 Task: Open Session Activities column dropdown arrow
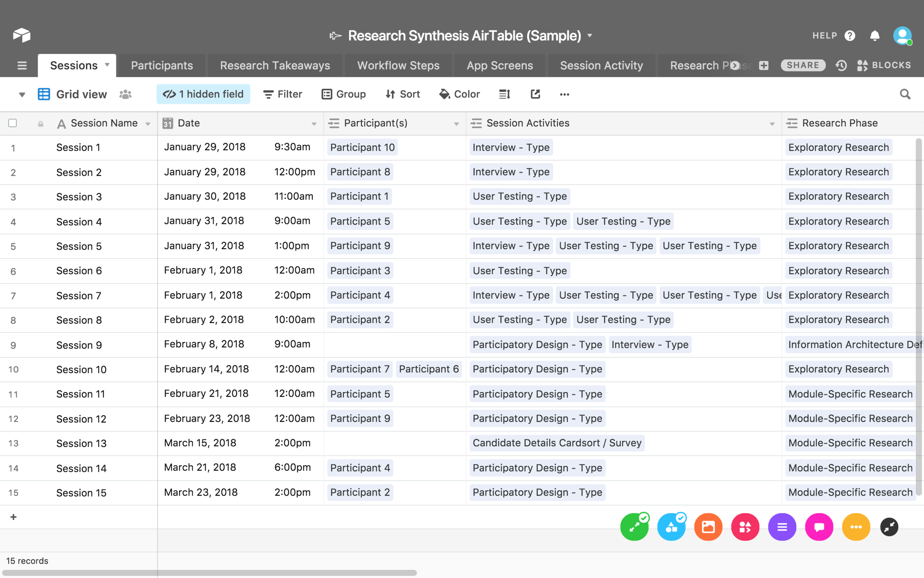772,124
